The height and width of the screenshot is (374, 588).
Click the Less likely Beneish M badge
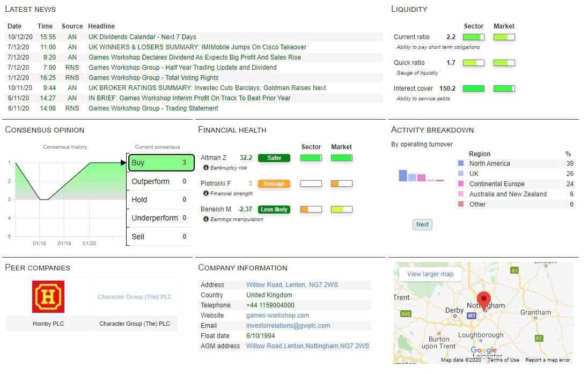tap(274, 209)
